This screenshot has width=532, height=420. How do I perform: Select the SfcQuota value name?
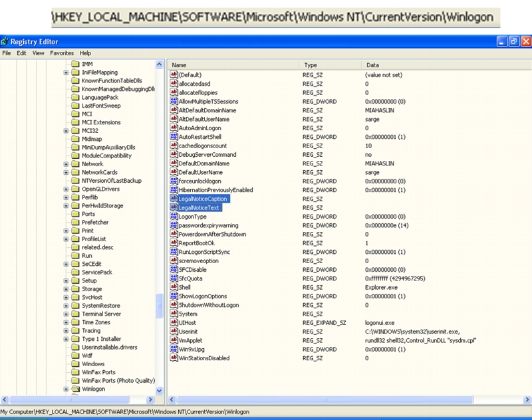(x=190, y=278)
